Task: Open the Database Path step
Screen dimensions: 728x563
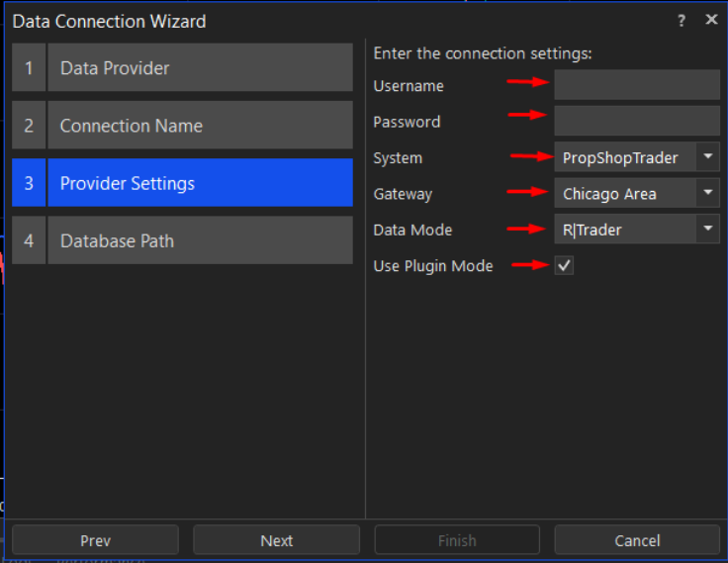Action: coord(200,240)
